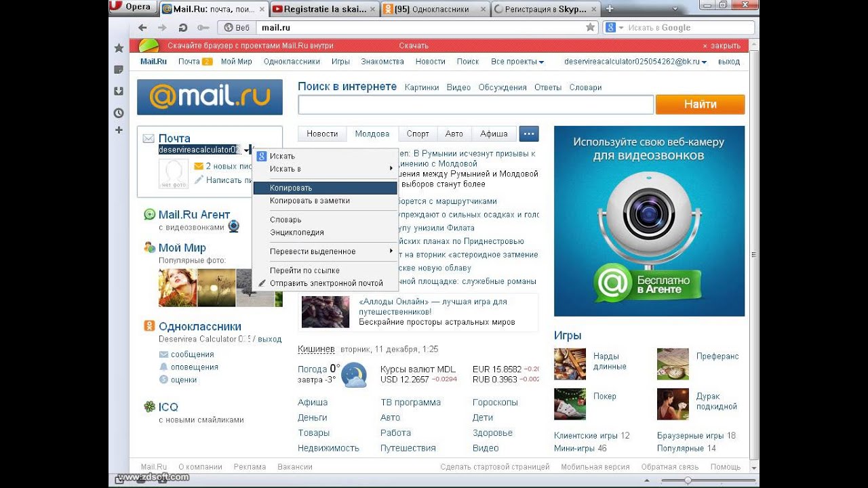Go back with the browser back arrow
The height and width of the screenshot is (488, 868).
click(x=142, y=28)
